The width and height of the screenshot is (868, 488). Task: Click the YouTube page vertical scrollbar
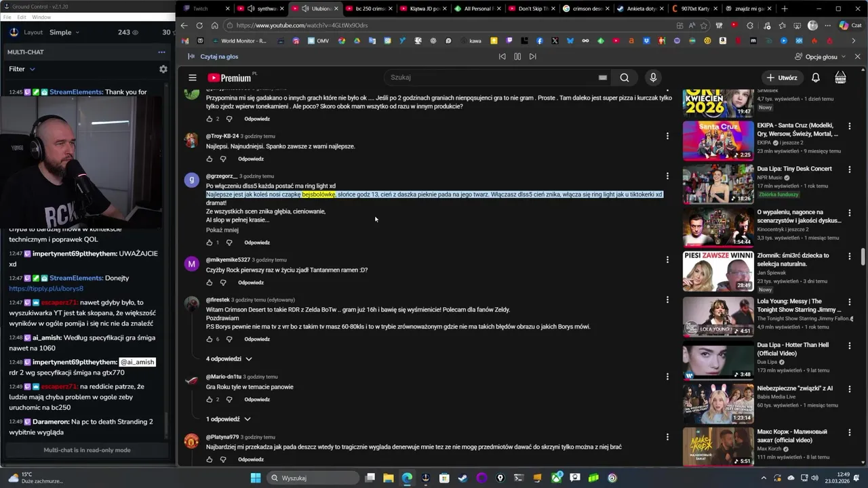click(x=863, y=258)
